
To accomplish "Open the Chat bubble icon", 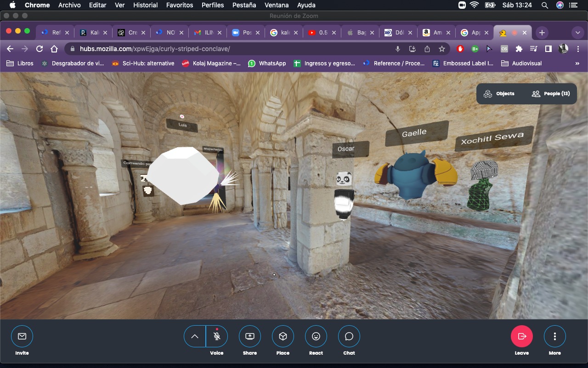I will pyautogui.click(x=349, y=336).
